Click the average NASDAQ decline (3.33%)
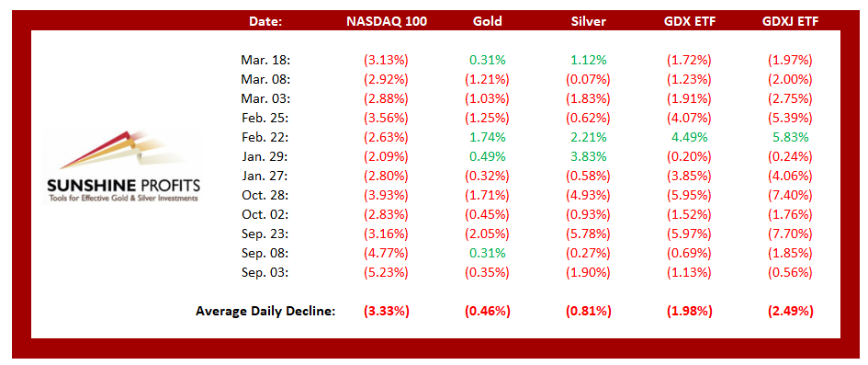Viewport: 868px width, 365px height. 387,312
